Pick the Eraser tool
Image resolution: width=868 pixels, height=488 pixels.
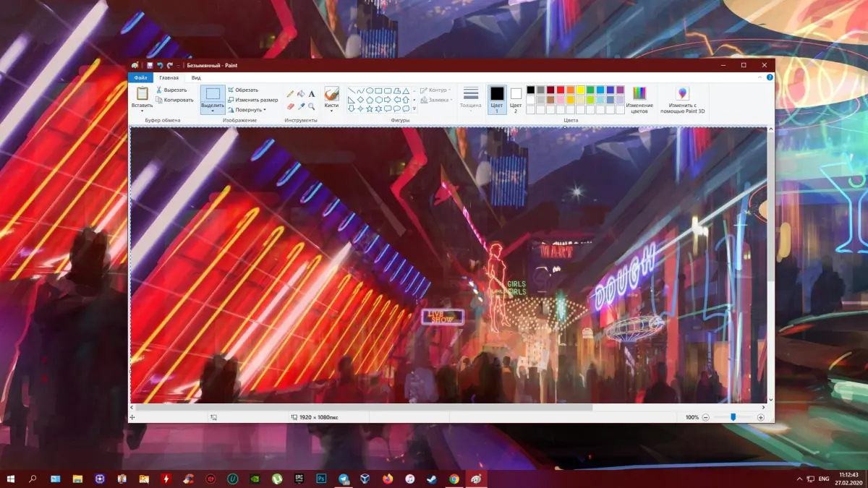[291, 106]
